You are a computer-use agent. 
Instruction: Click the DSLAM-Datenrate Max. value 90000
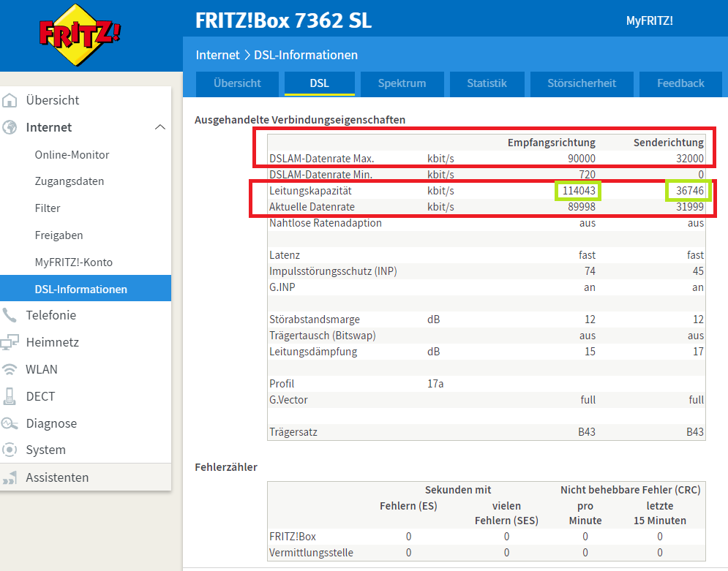582,159
